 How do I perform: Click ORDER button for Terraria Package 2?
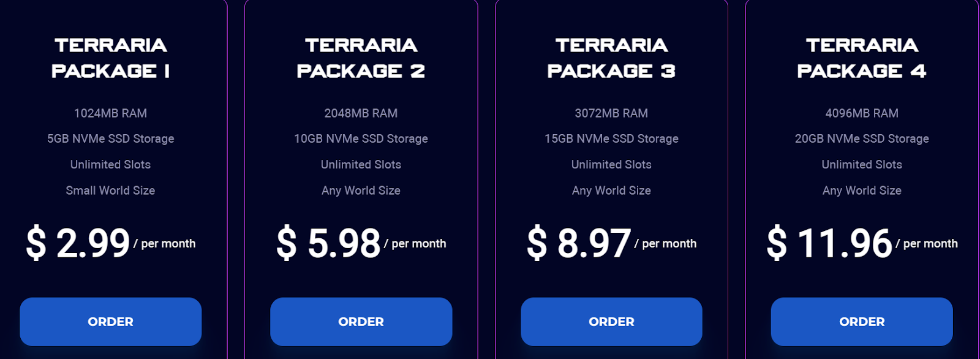[x=361, y=322]
